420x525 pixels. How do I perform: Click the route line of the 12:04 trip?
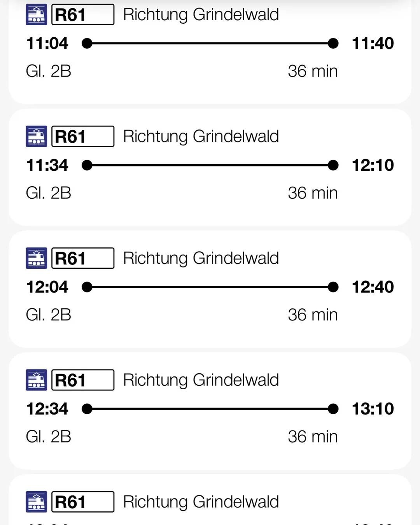pyautogui.click(x=210, y=287)
